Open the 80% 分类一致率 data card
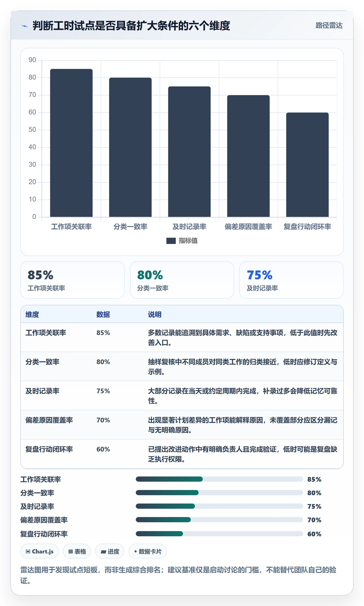 [x=182, y=280]
